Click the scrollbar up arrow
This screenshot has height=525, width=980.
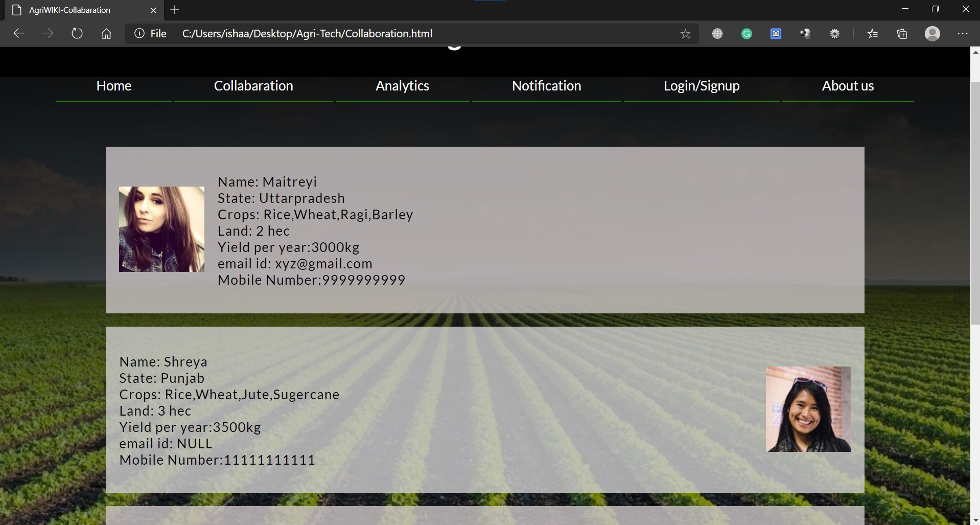point(975,52)
